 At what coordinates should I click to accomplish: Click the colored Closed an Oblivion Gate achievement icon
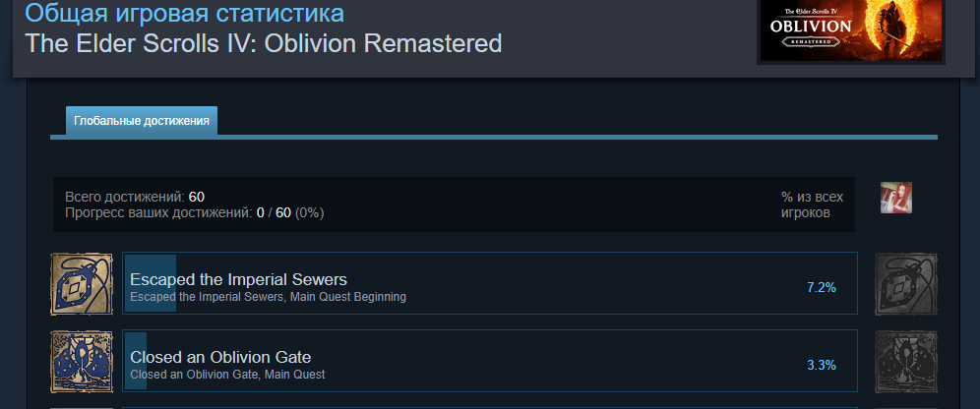pyautogui.click(x=82, y=362)
